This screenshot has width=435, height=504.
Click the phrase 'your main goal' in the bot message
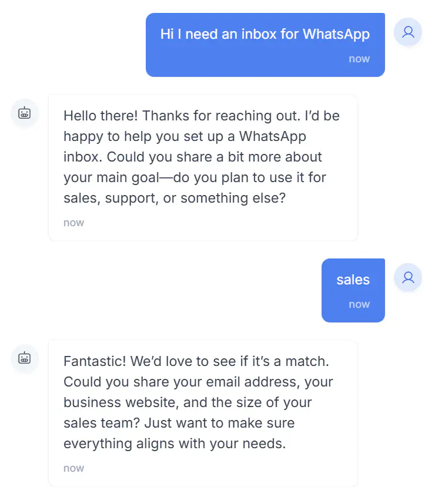pos(111,178)
